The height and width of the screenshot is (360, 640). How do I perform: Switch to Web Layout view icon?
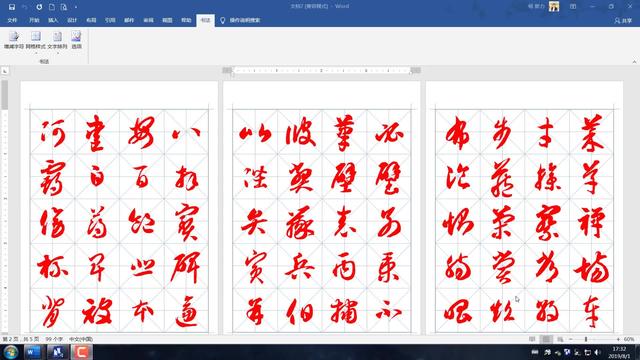point(560,339)
